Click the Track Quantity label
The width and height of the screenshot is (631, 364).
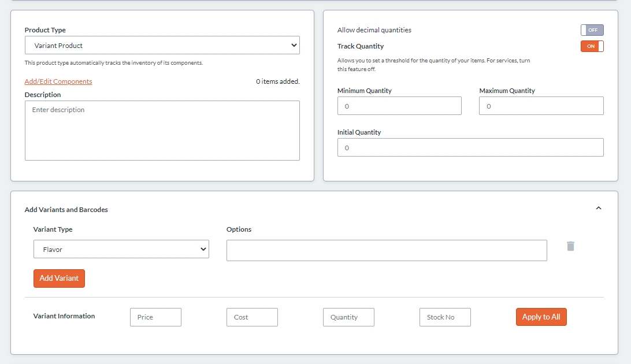[x=361, y=46]
